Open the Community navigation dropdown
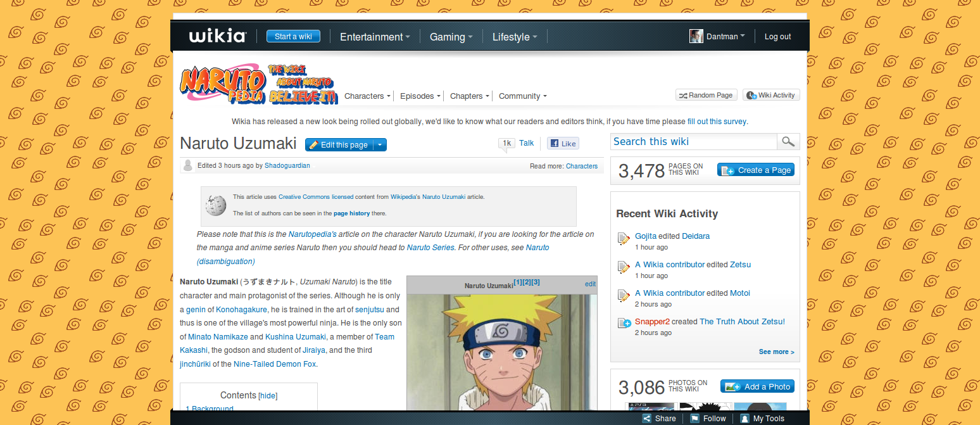Screen dimensions: 980x425 click(522, 96)
